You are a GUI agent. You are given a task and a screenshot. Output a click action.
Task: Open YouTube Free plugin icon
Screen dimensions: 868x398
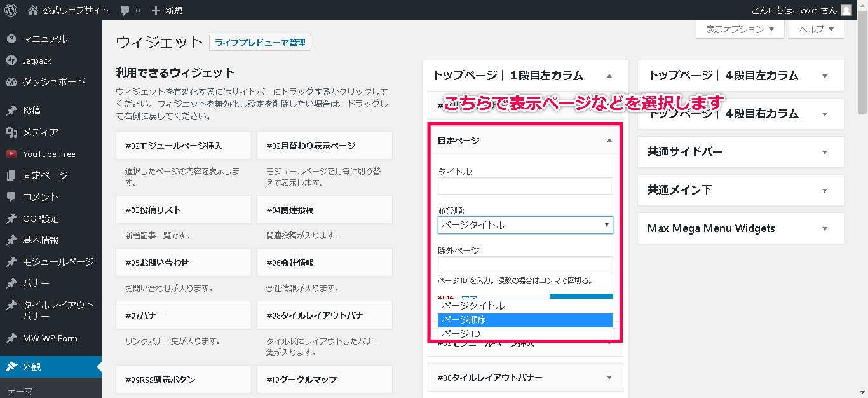(x=11, y=154)
